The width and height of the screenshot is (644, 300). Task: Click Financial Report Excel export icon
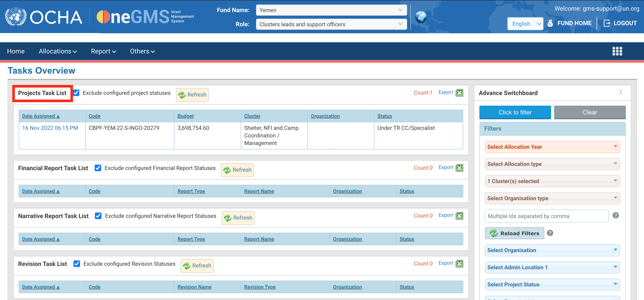(x=459, y=168)
